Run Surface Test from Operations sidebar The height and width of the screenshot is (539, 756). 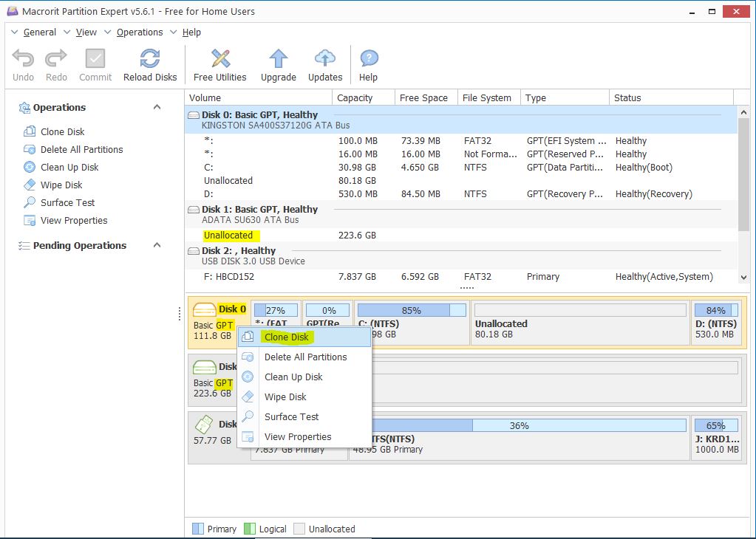pyautogui.click(x=67, y=202)
